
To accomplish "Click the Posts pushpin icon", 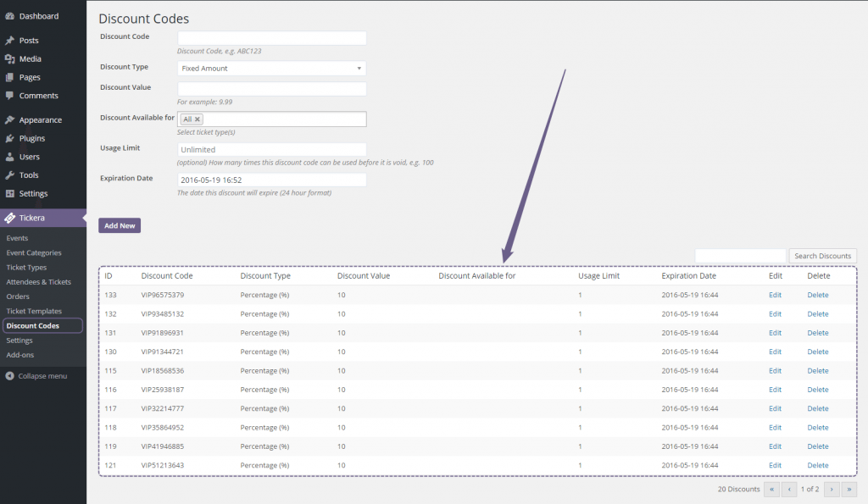I will pos(9,41).
